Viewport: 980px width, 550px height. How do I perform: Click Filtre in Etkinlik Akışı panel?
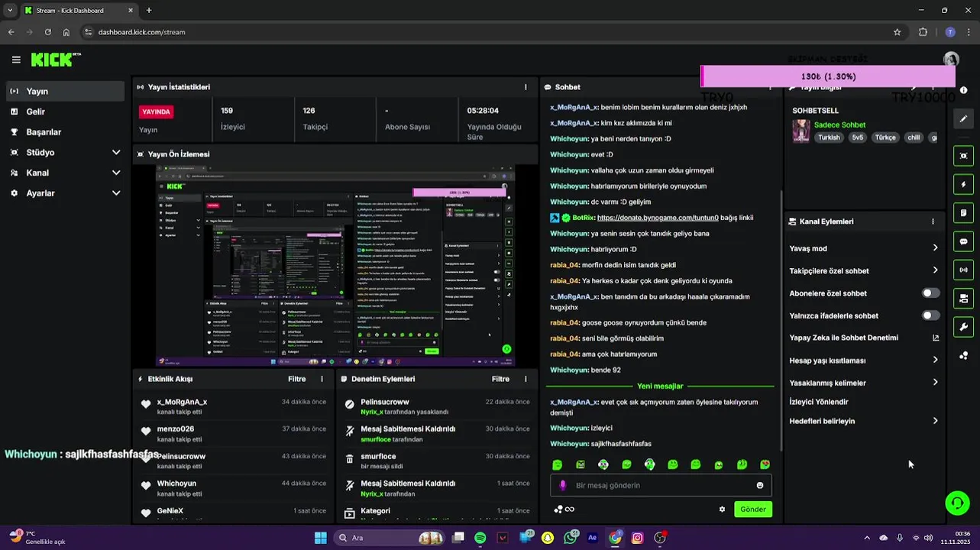tap(297, 379)
